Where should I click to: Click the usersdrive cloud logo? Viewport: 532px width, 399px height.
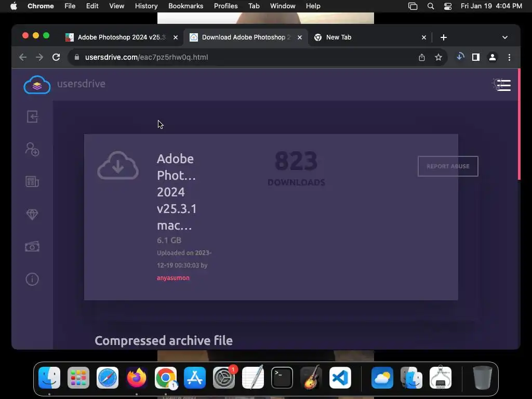point(37,85)
